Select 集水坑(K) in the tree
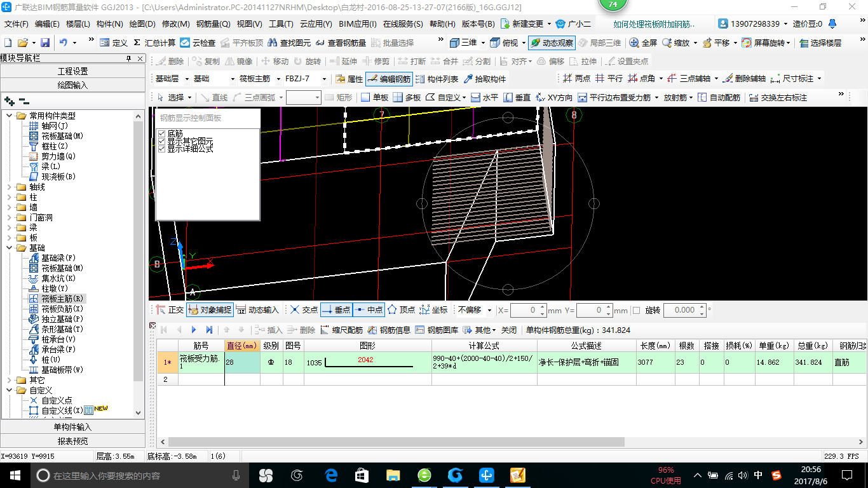The width and height of the screenshot is (868, 488). click(52, 278)
